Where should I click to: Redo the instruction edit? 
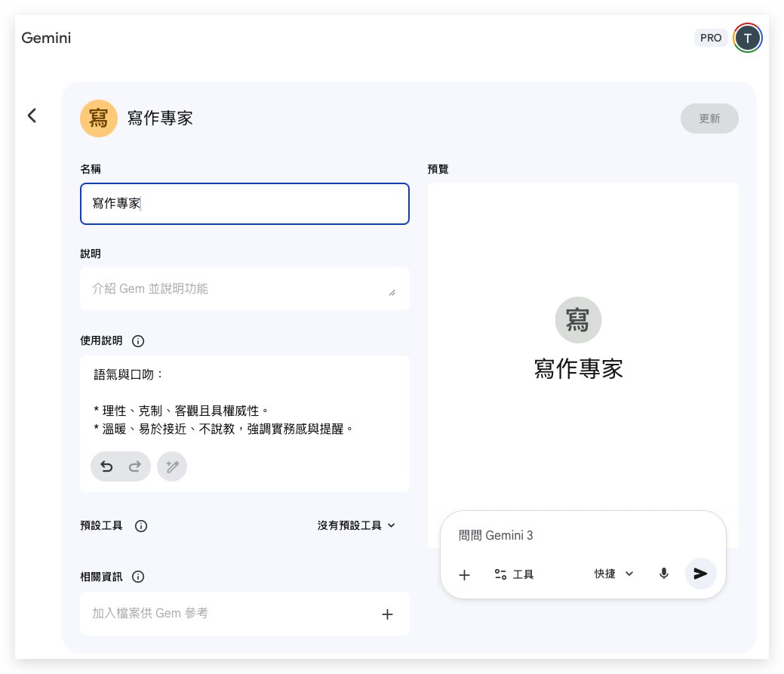tap(134, 466)
